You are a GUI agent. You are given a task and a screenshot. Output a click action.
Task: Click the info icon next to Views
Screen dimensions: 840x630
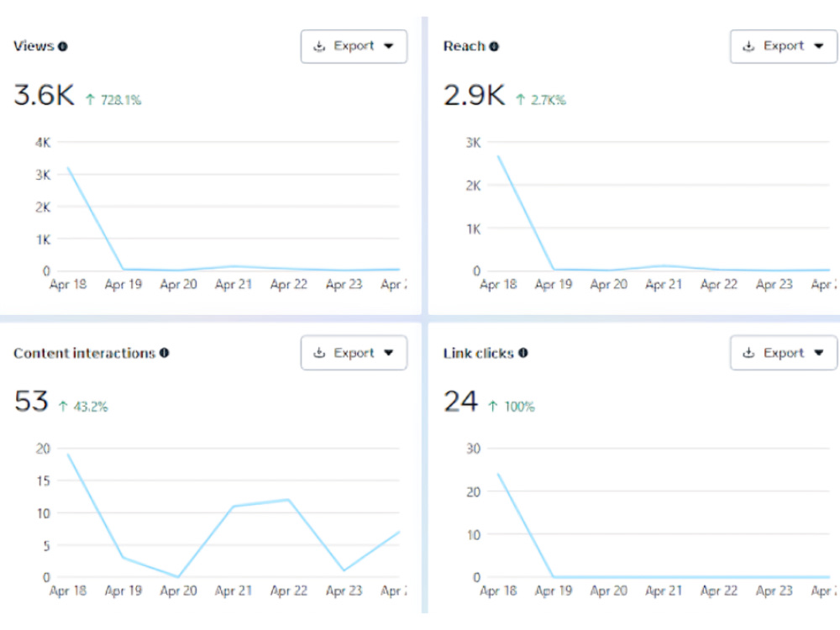(63, 46)
